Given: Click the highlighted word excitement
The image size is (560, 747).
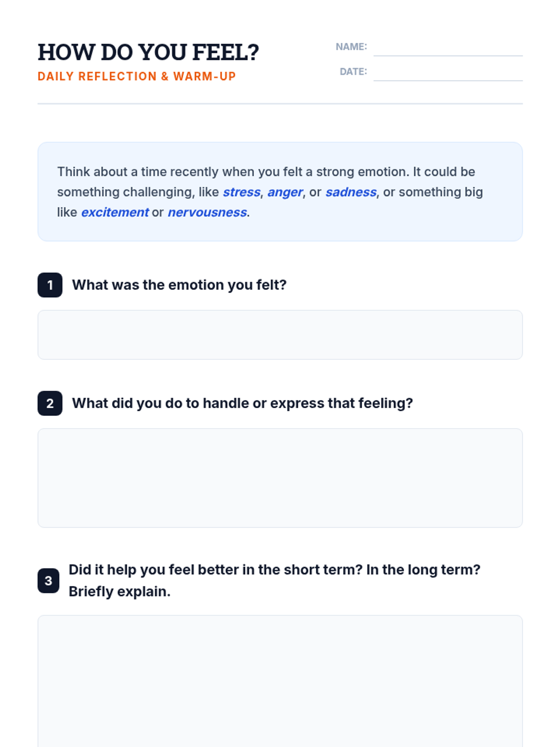Looking at the screenshot, I should point(115,212).
